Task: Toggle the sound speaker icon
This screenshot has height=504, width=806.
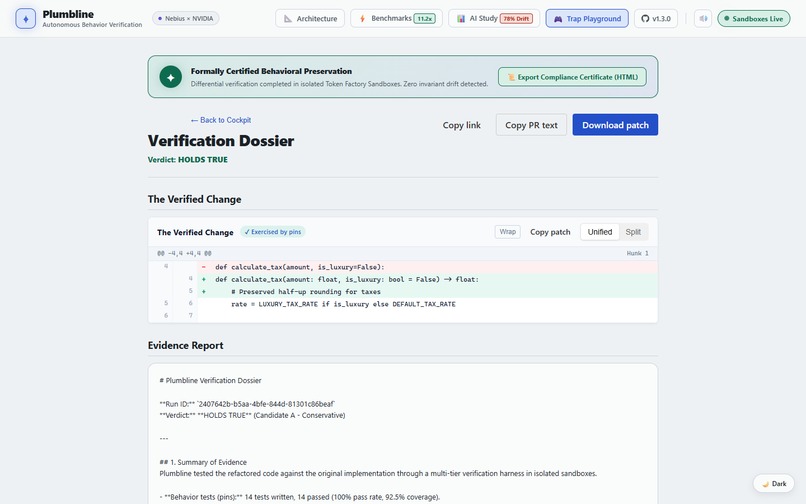Action: [703, 19]
